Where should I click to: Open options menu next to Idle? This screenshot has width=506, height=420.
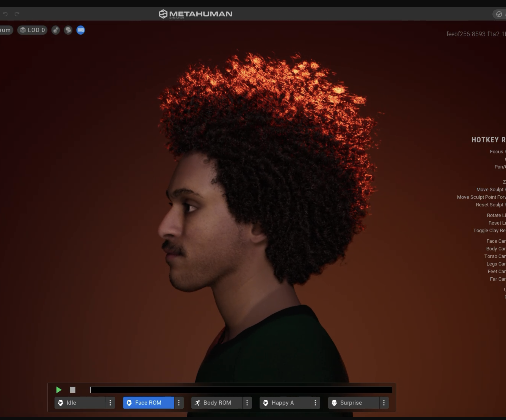(110, 403)
